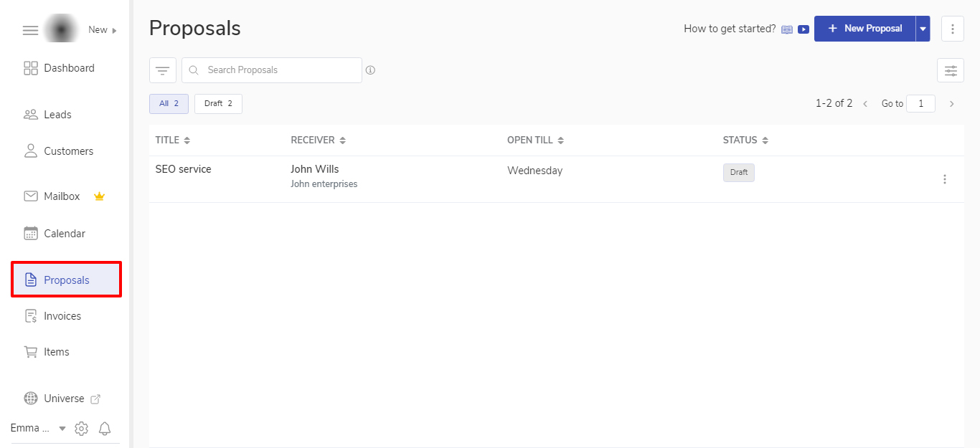Open the getting started guide book icon
Viewport: 980px width, 448px height.
[x=787, y=29]
